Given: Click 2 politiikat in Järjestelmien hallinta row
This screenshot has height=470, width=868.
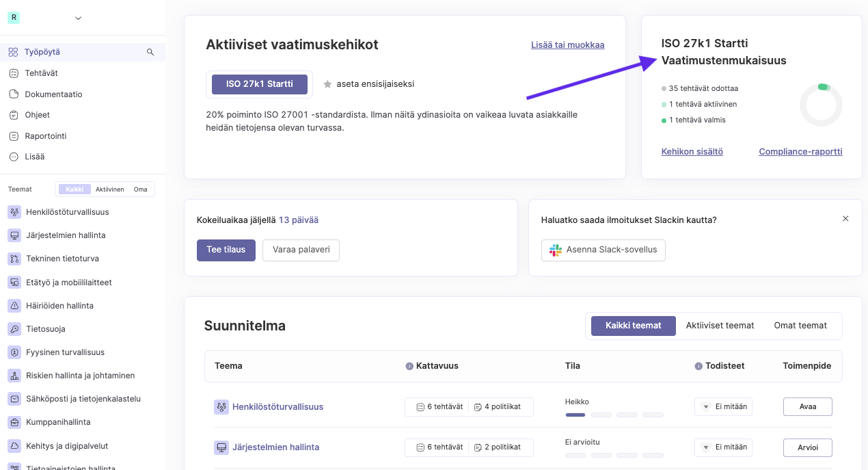Looking at the screenshot, I should coord(497,447).
